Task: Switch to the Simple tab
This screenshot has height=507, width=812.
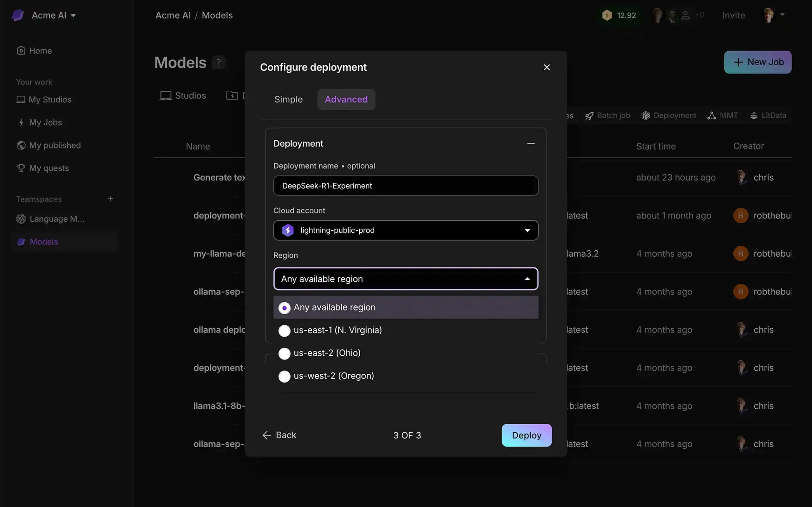Action: (x=288, y=99)
